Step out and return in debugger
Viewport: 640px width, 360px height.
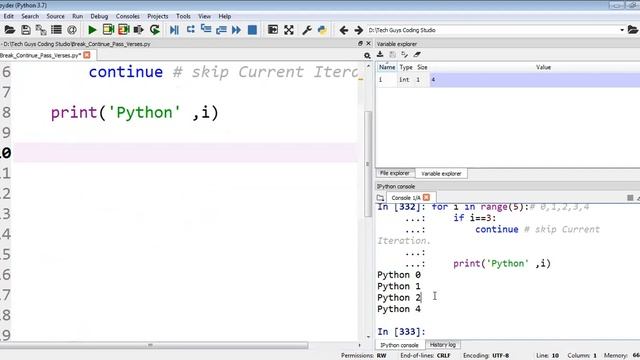221,30
